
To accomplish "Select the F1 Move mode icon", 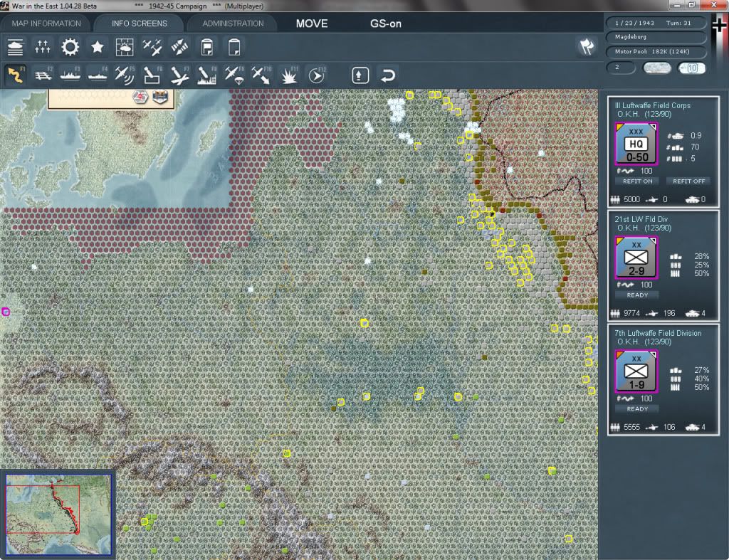I will pos(16,75).
